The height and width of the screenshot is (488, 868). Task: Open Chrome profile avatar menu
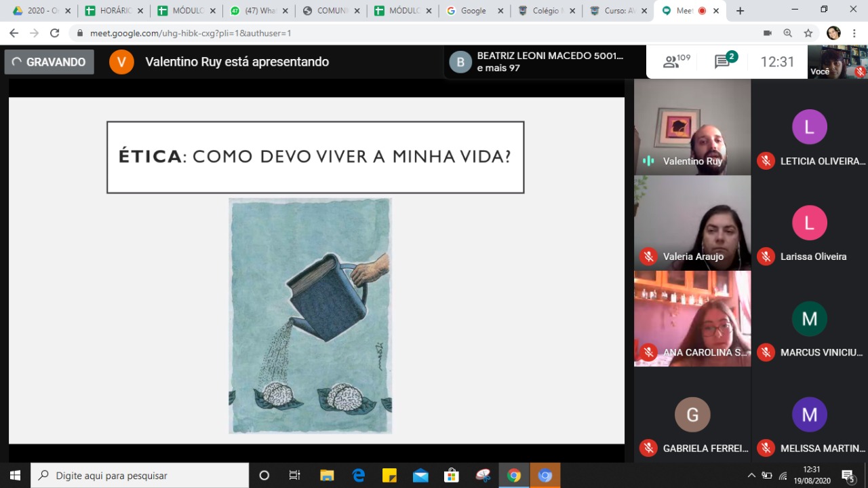click(x=833, y=33)
